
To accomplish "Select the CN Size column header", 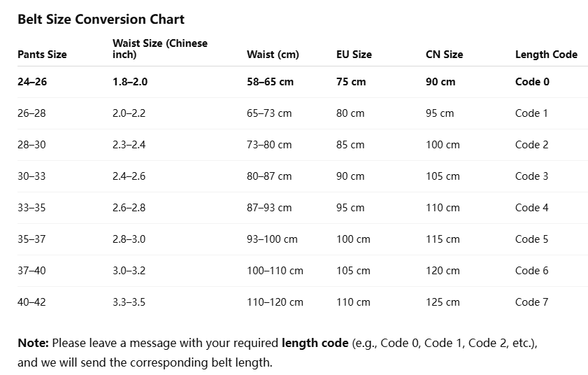I will 444,55.
